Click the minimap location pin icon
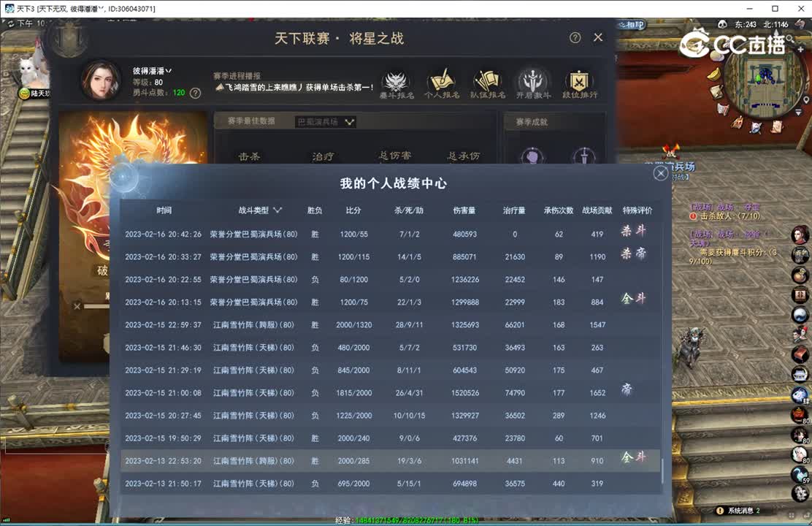 point(806,99)
